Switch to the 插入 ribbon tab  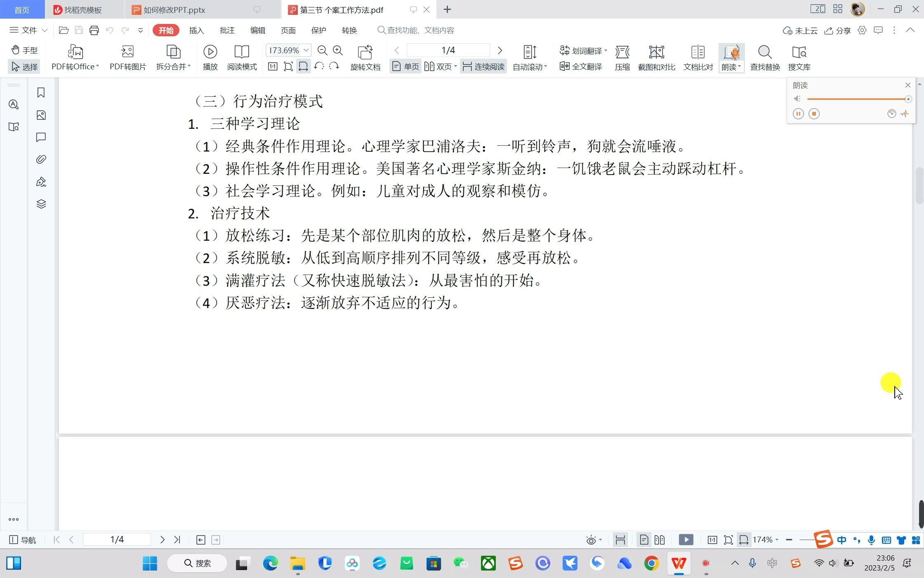click(x=196, y=30)
